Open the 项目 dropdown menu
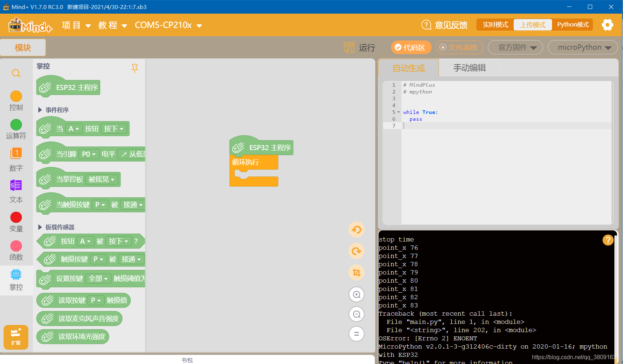The width and height of the screenshot is (623, 364). (76, 25)
